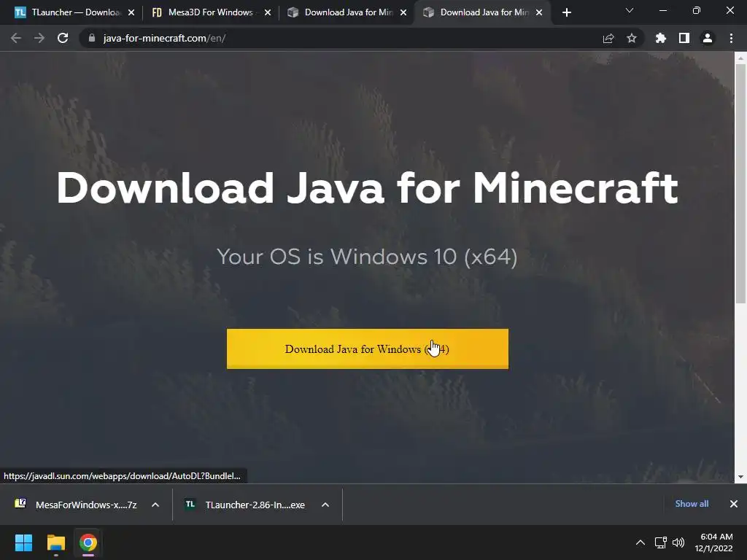This screenshot has width=747, height=560.
Task: Open a new tab with plus button
Action: pyautogui.click(x=566, y=12)
